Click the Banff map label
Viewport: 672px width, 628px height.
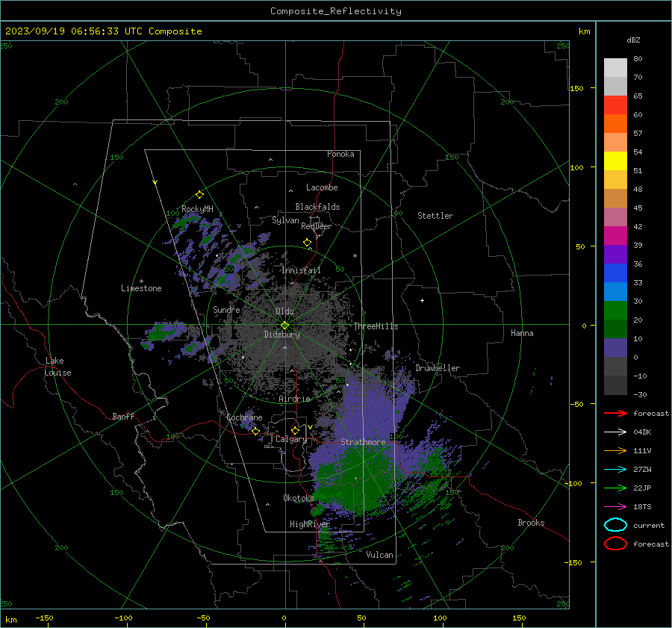pos(123,416)
